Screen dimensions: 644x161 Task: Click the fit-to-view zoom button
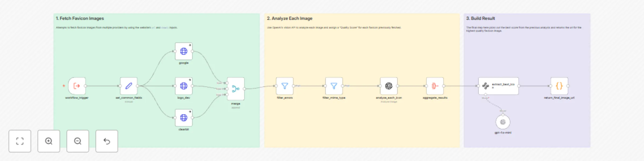coord(20,141)
